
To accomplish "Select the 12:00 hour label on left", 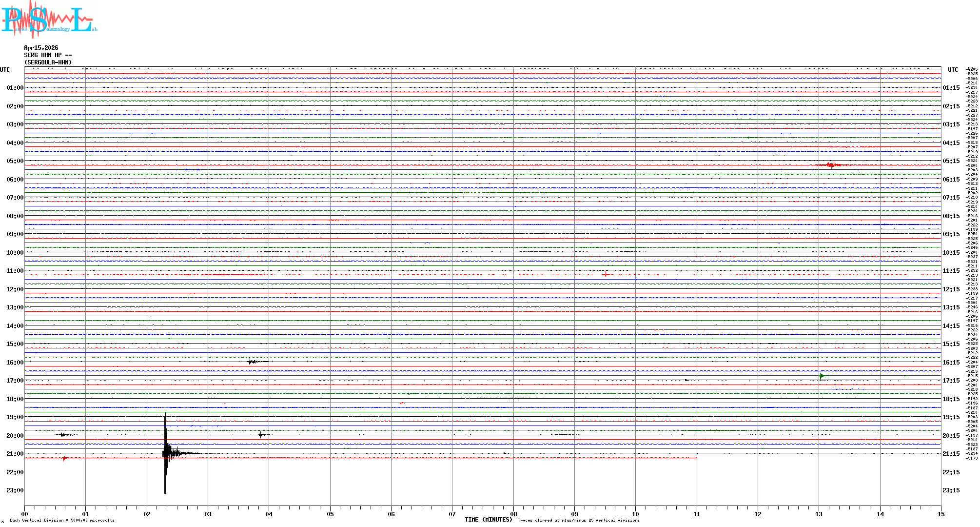I will click(15, 289).
